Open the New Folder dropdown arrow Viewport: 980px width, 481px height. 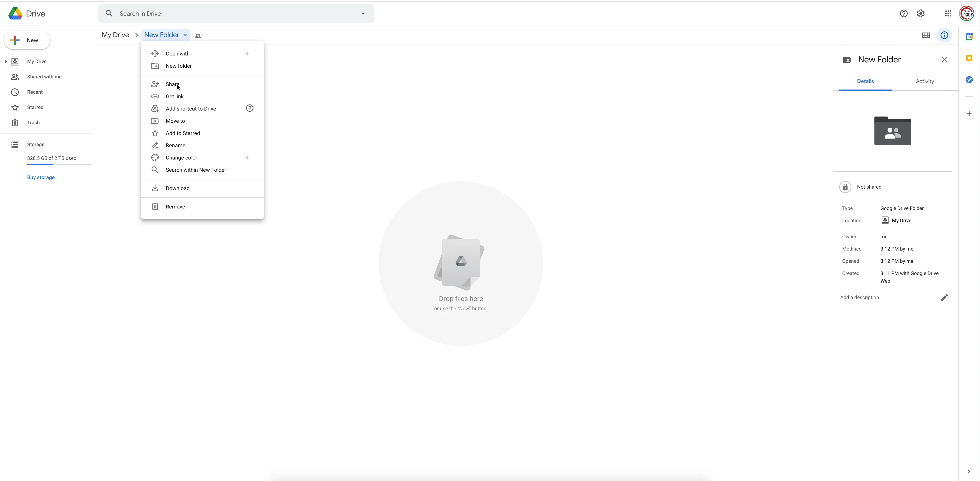click(186, 35)
